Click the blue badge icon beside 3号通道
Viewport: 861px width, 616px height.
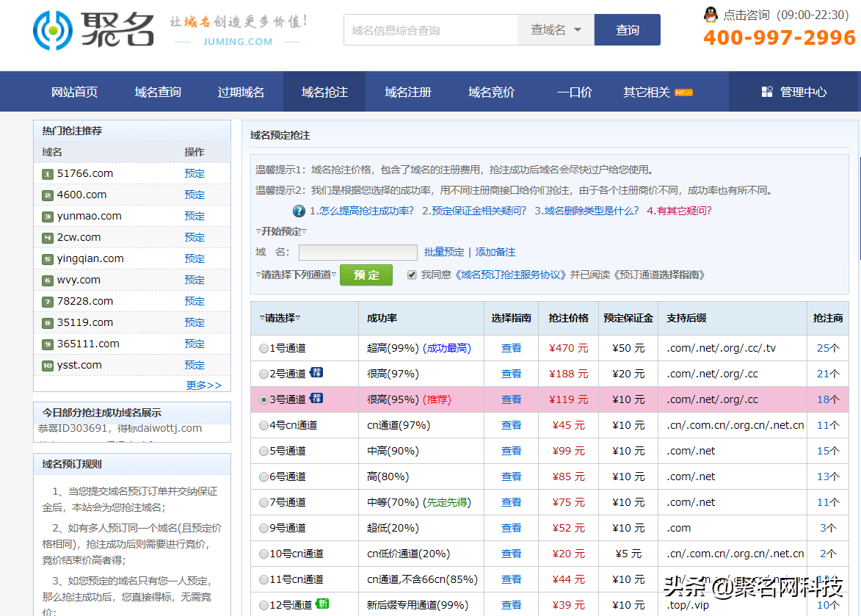pos(316,398)
